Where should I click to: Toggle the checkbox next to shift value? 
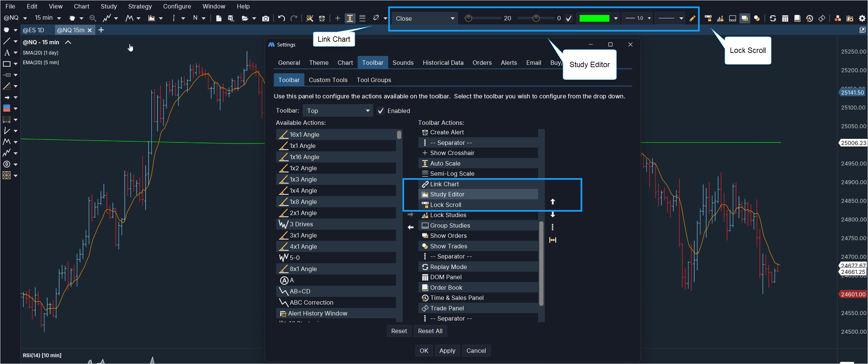point(569,18)
